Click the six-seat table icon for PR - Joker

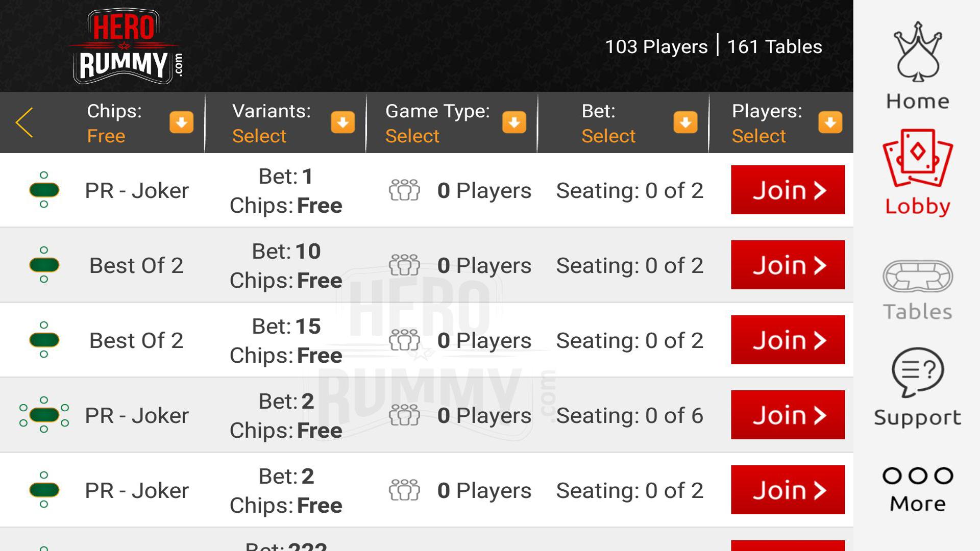[44, 415]
